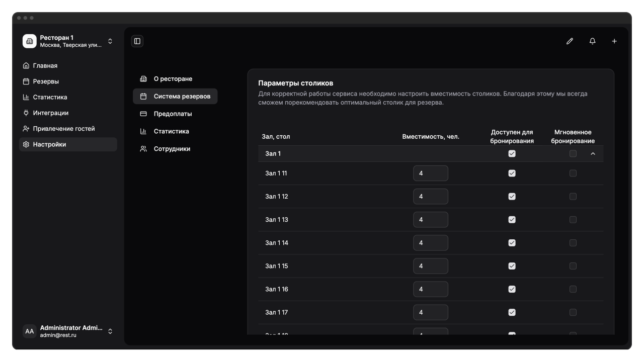Uncheck booking availability for Зал 1 11

[512, 173]
